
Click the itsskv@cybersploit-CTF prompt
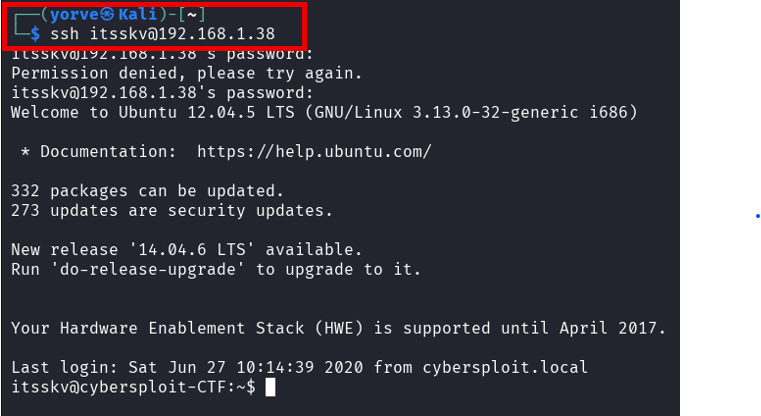pos(133,387)
